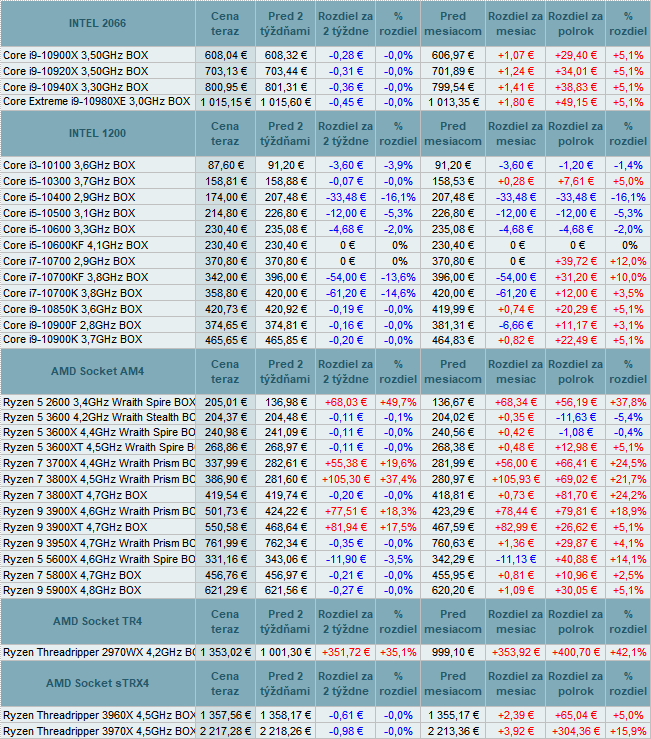Click the 342,00 € price cell
Viewport: 651px width, 739px height.
pos(225,278)
